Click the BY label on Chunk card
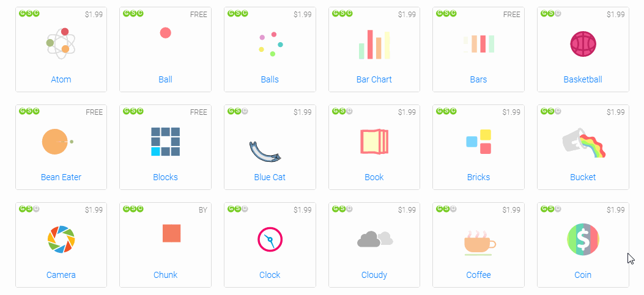Screen dimensions: 644x295 click(x=203, y=210)
